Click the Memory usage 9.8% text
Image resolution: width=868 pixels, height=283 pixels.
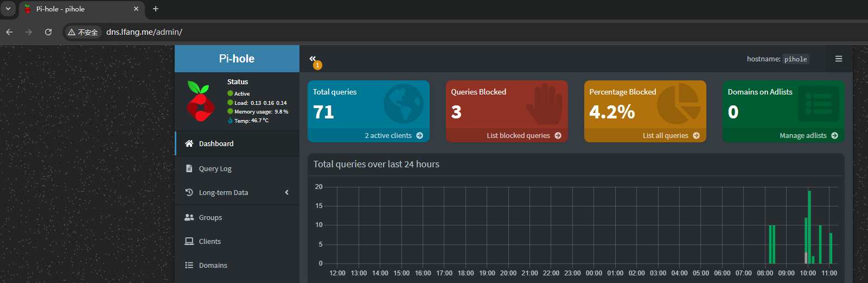261,111
